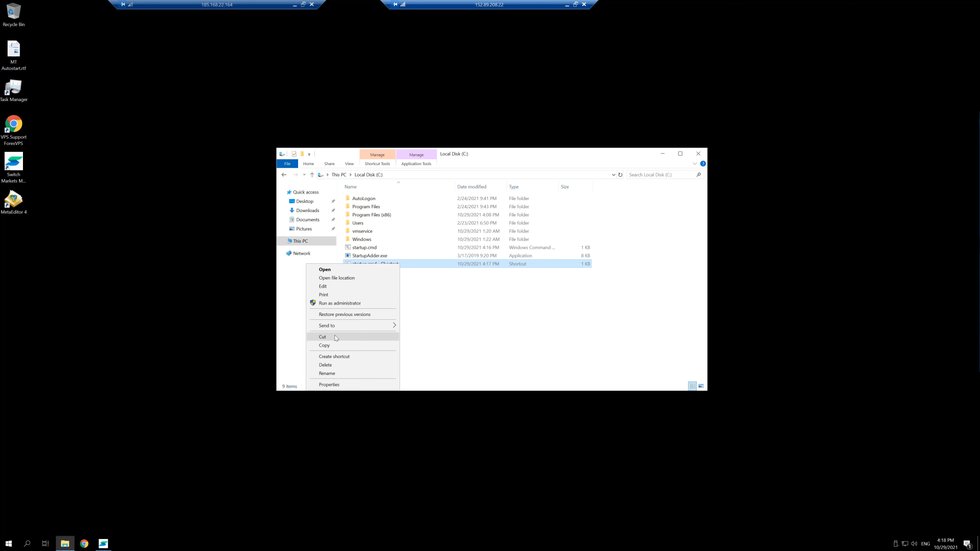Switch to the View ribbon tab
Screen dimensions: 980x551
click(349, 163)
